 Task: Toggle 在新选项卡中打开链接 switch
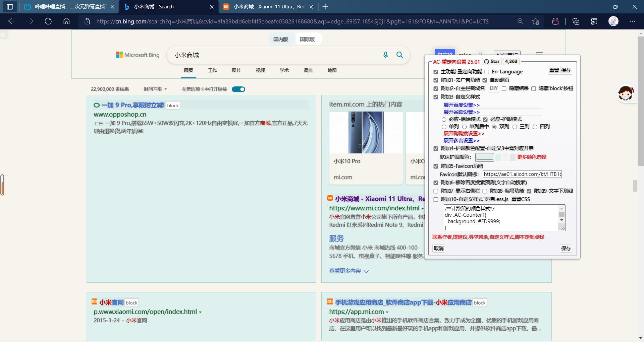pyautogui.click(x=238, y=89)
